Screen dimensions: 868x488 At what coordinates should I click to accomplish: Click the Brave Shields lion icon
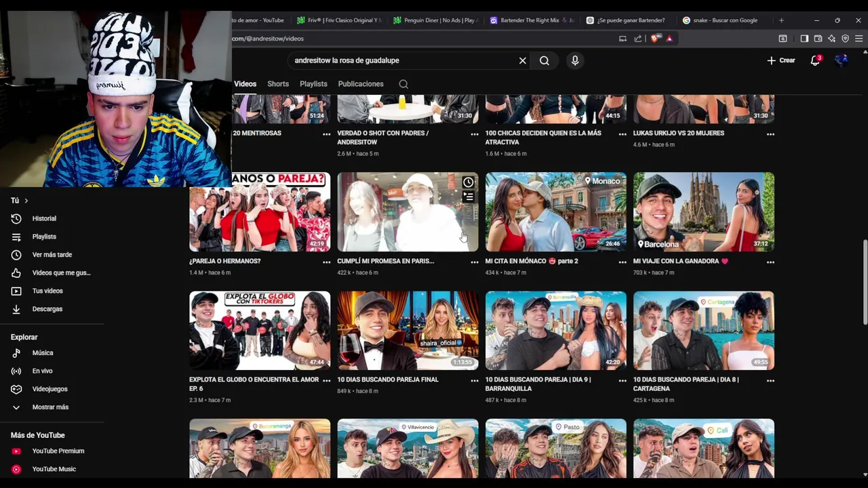click(x=654, y=39)
